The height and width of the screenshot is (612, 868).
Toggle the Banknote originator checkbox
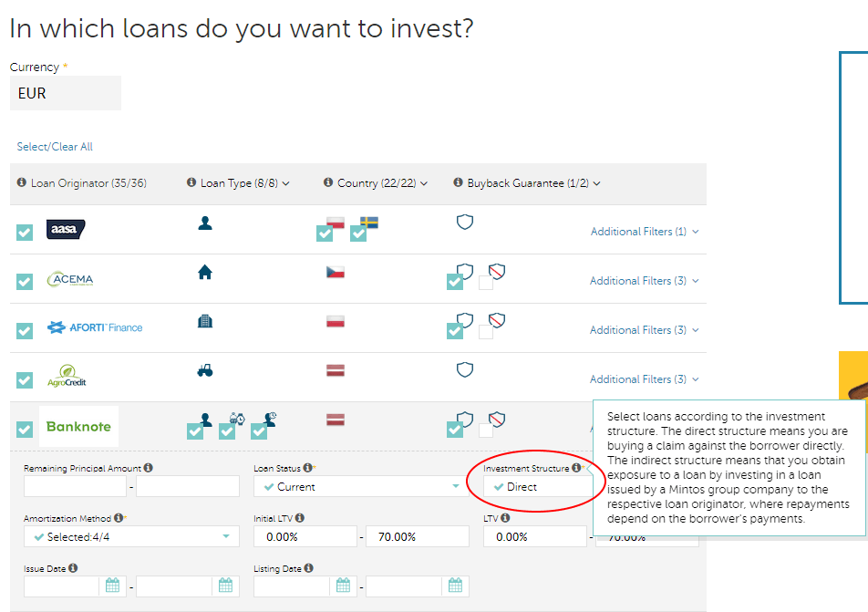tap(25, 429)
